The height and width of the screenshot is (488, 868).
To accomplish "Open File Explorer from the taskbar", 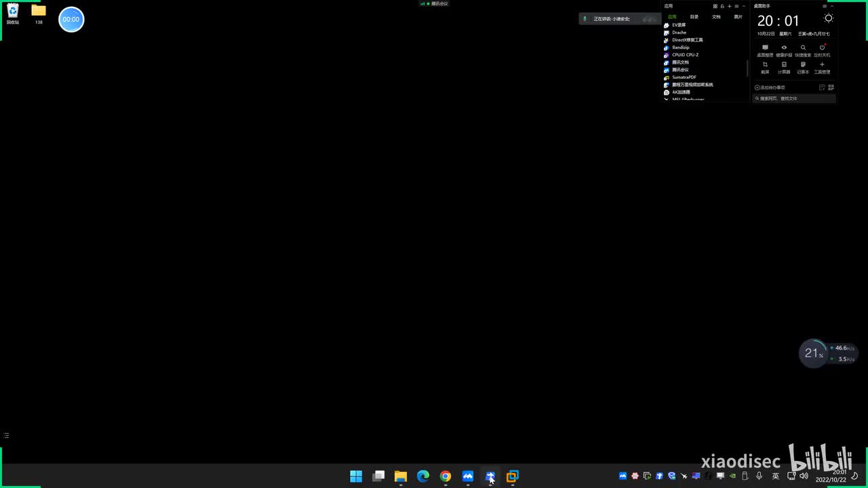I will 401,476.
